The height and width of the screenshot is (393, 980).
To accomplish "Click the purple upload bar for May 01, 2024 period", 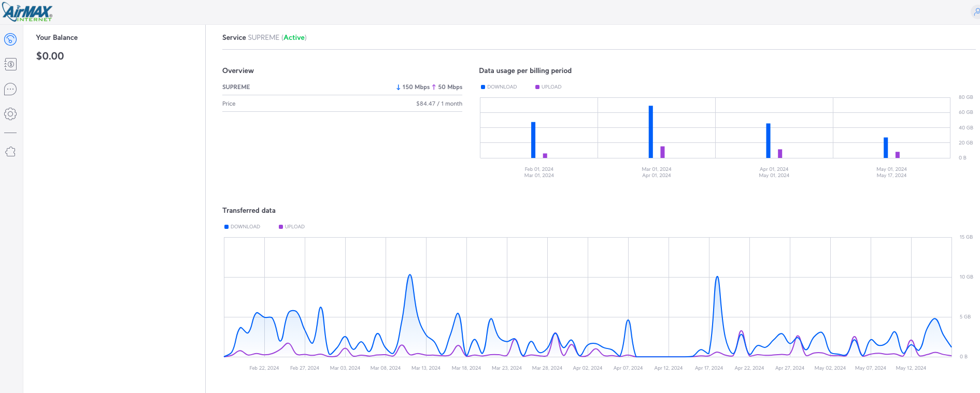I will (x=898, y=155).
